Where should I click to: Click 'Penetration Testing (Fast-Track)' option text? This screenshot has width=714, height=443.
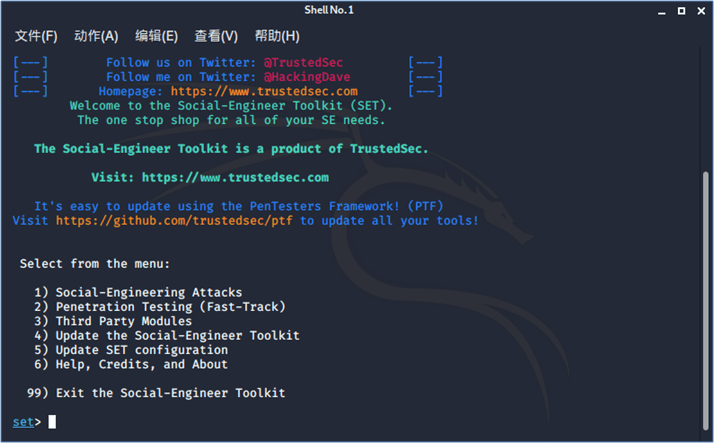pyautogui.click(x=170, y=307)
